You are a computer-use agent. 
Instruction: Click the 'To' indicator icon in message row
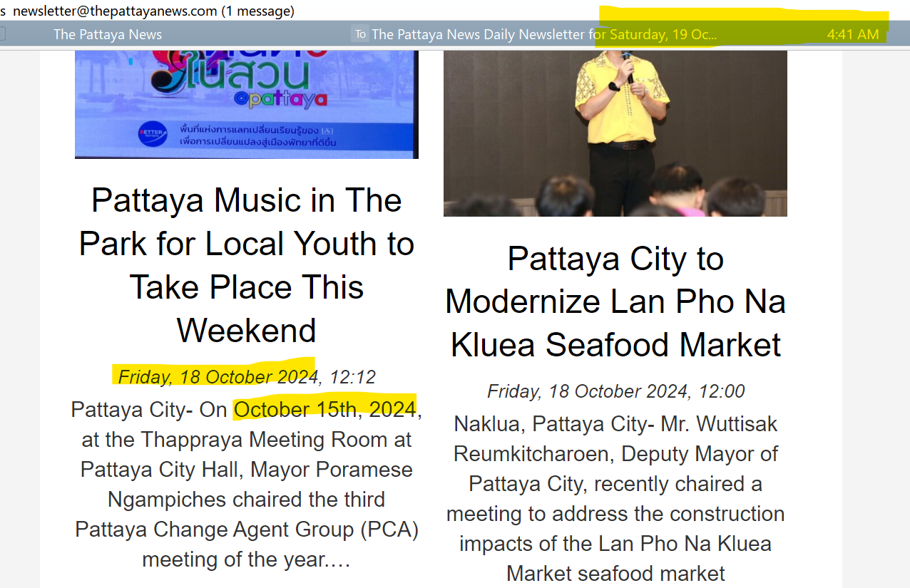tap(360, 34)
